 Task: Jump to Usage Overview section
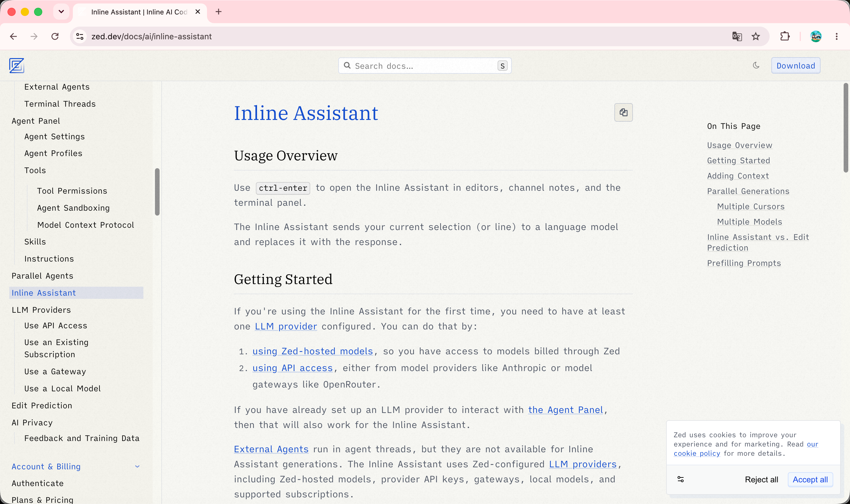[x=740, y=145]
